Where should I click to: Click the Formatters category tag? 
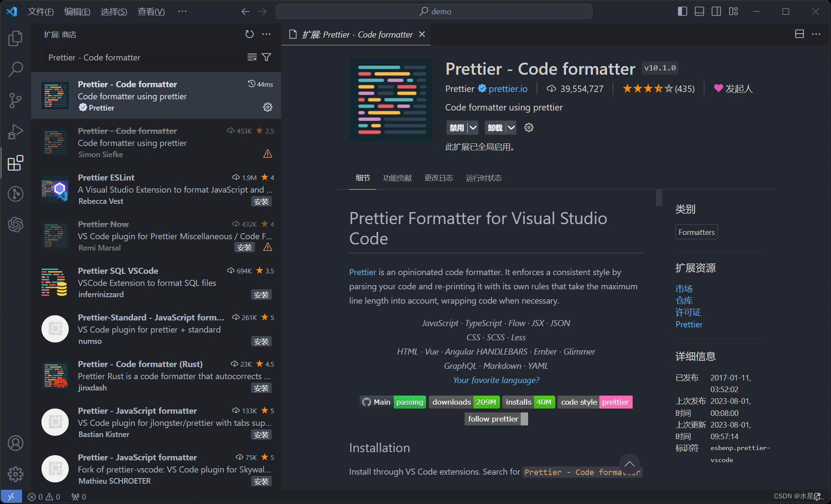tap(696, 232)
